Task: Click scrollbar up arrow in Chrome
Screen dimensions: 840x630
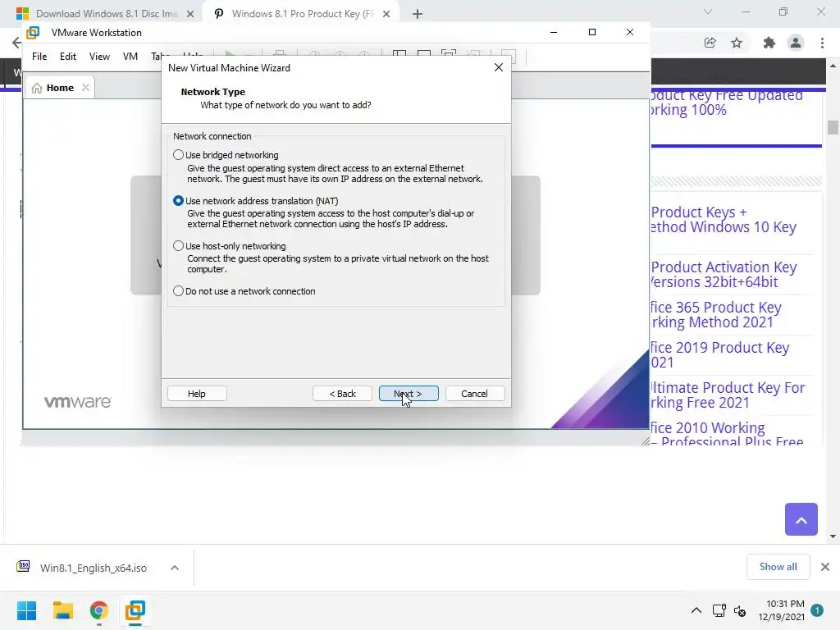Action: pyautogui.click(x=833, y=66)
